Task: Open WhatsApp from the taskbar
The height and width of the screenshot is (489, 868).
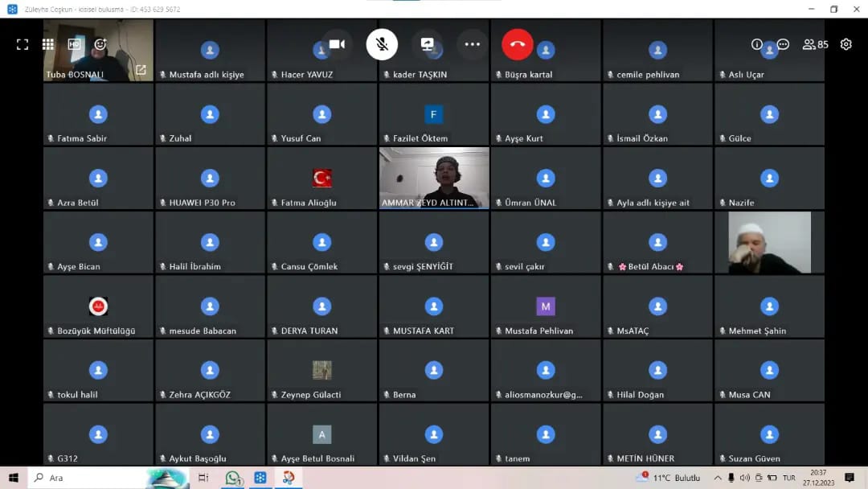Action: pos(233,478)
